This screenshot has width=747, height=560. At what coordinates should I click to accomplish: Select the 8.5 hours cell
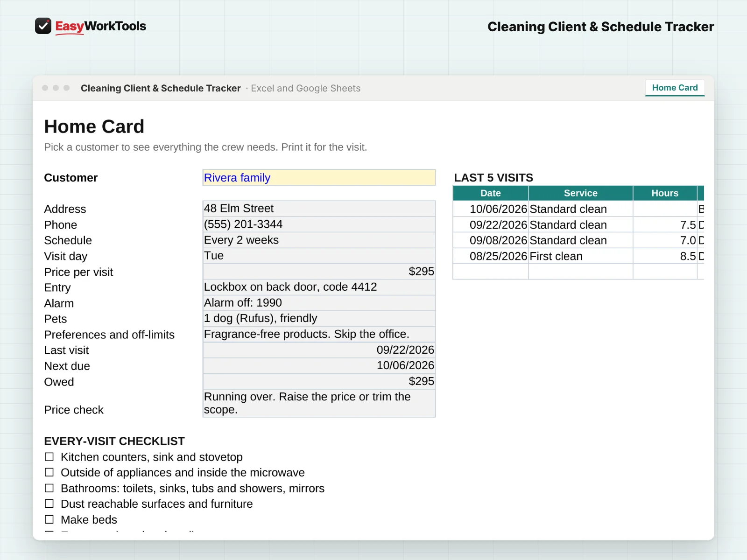point(665,256)
